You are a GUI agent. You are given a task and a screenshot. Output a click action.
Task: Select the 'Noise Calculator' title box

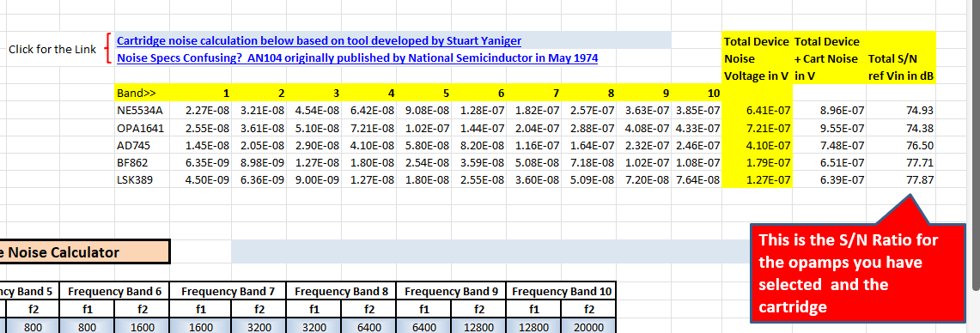point(84,252)
